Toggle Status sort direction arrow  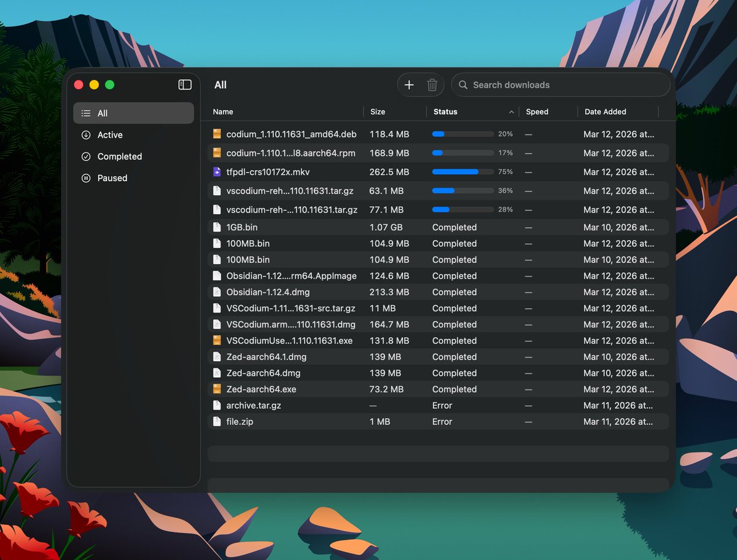pos(512,112)
